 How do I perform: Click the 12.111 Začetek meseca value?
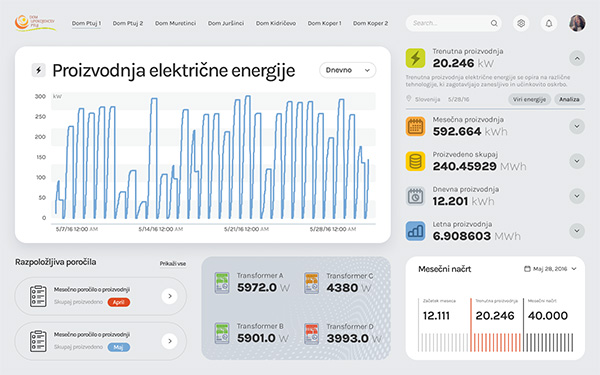436,316
